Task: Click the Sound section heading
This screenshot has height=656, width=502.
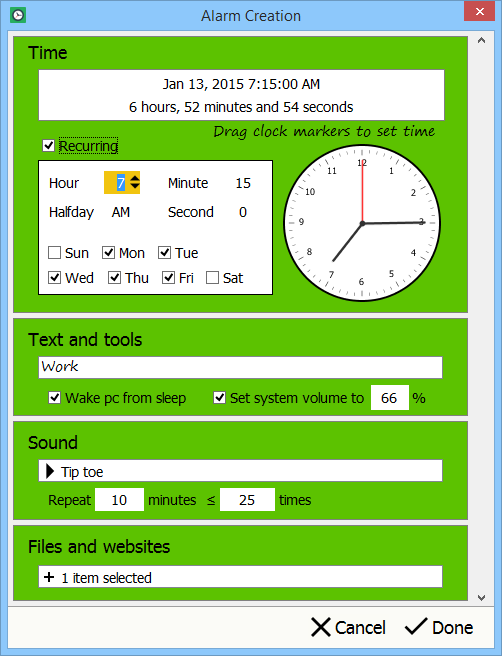Action: click(53, 443)
